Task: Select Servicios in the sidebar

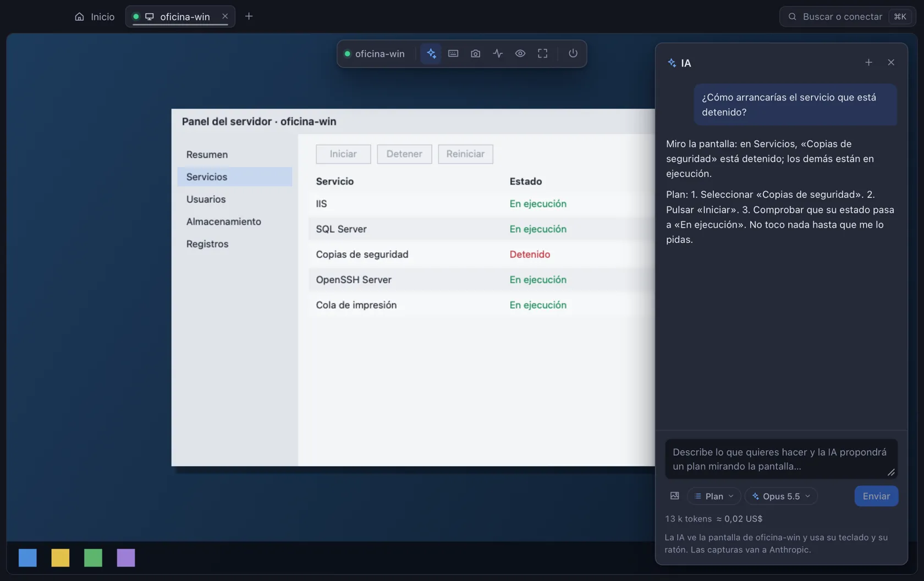Action: 235,177
